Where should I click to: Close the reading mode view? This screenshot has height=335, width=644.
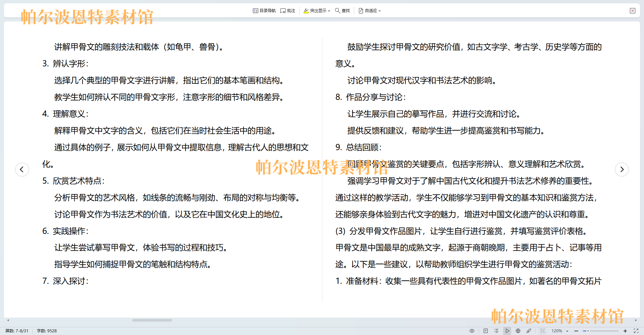(633, 11)
